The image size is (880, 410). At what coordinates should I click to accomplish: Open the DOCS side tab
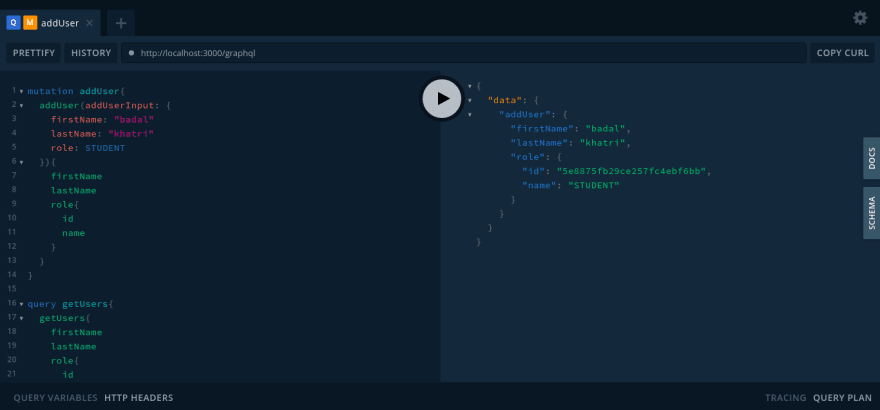pyautogui.click(x=872, y=158)
